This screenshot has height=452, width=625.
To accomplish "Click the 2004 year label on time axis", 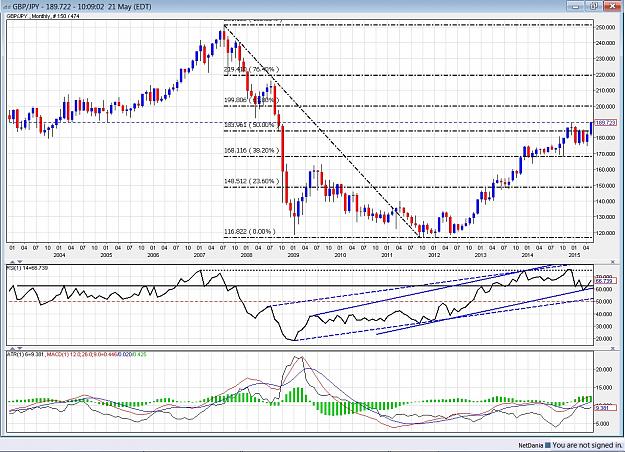I will tap(59, 255).
